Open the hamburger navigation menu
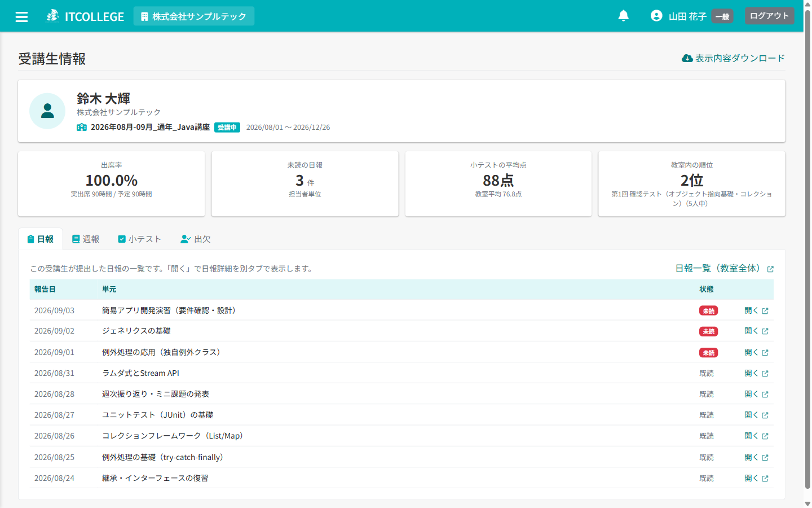This screenshot has height=508, width=812. 22,16
